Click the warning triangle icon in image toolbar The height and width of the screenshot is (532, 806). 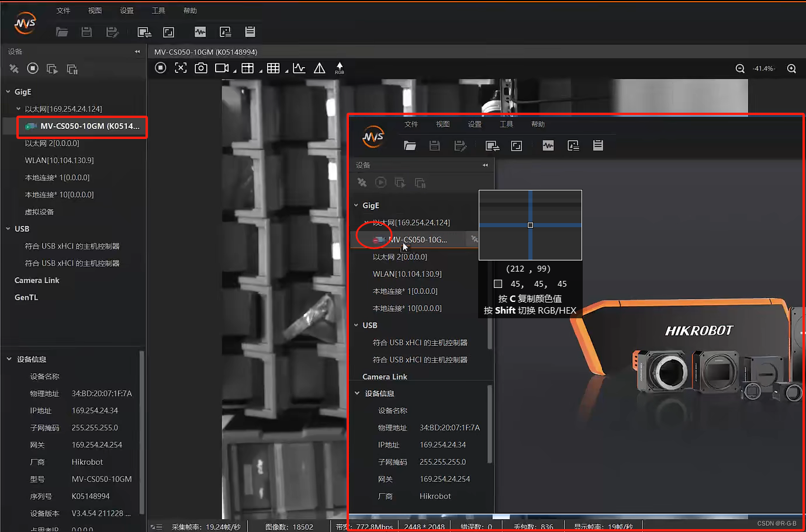pos(320,68)
